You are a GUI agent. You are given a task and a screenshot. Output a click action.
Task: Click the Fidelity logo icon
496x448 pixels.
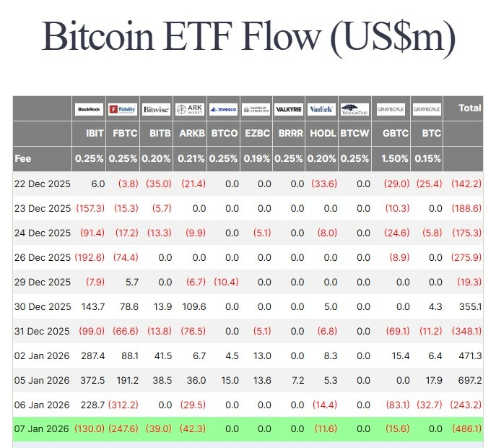click(x=123, y=109)
